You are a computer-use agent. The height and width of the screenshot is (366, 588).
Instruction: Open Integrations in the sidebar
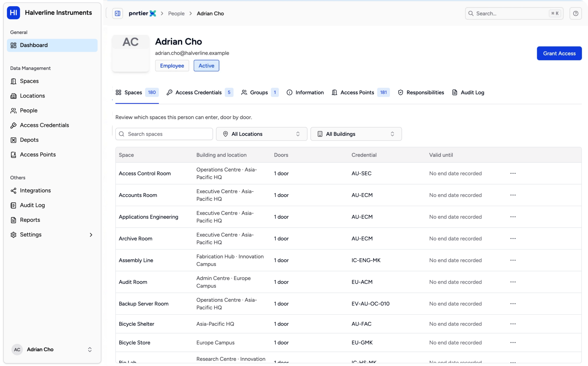pyautogui.click(x=52, y=191)
